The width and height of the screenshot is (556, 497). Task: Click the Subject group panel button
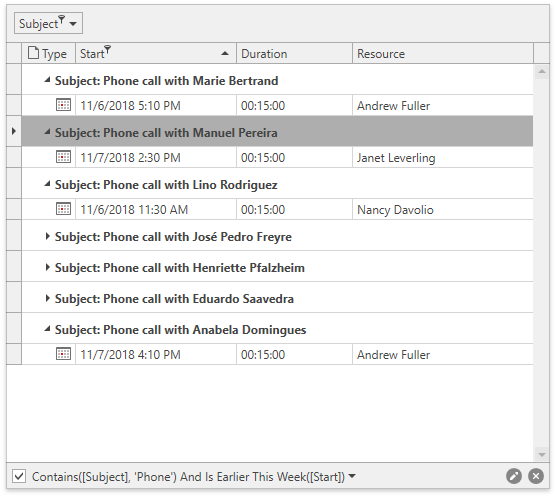tap(48, 23)
